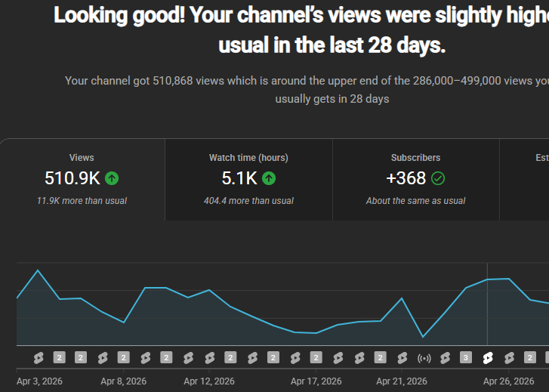The width and height of the screenshot is (549, 392).
Task: Click the Apr 3, 2026 axis label
Action: pos(39,381)
